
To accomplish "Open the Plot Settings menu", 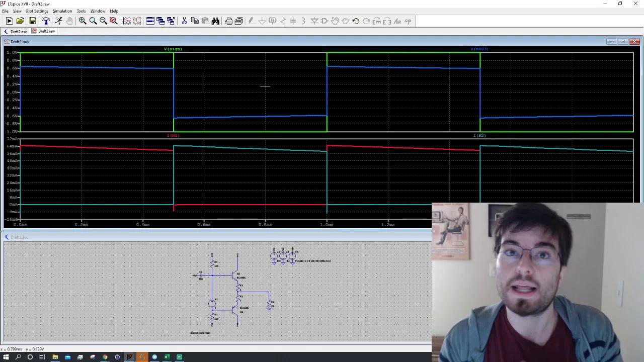I will [37, 11].
